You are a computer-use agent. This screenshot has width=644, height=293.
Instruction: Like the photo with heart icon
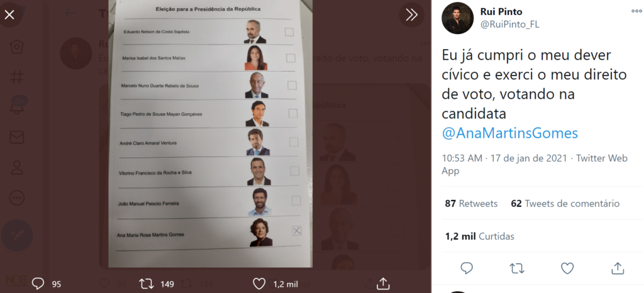tap(259, 284)
